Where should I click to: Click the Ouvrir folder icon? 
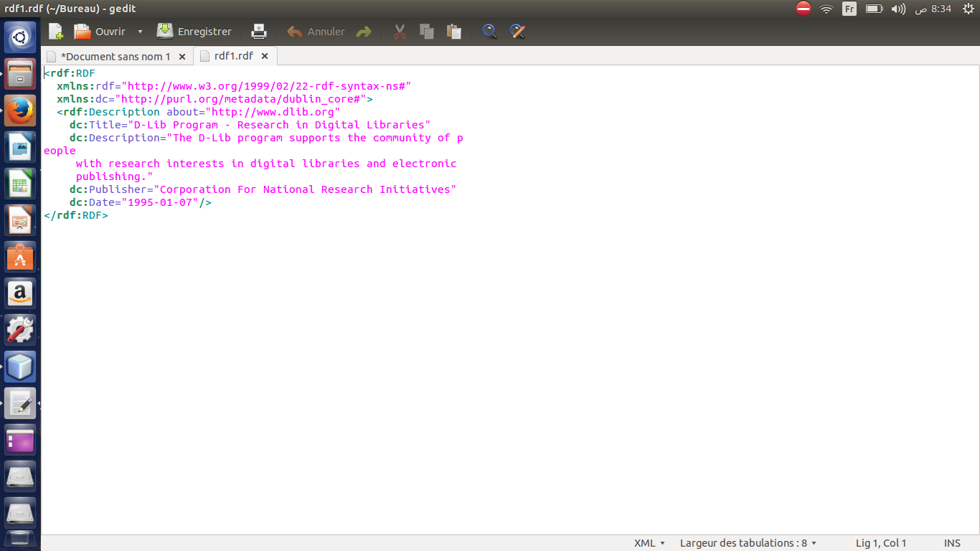click(83, 32)
